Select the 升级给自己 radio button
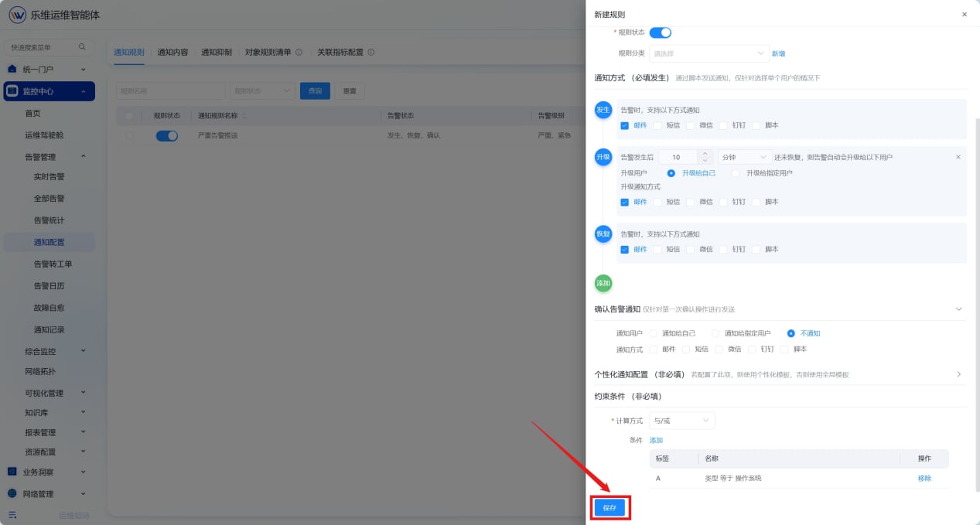This screenshot has width=980, height=525. point(671,173)
